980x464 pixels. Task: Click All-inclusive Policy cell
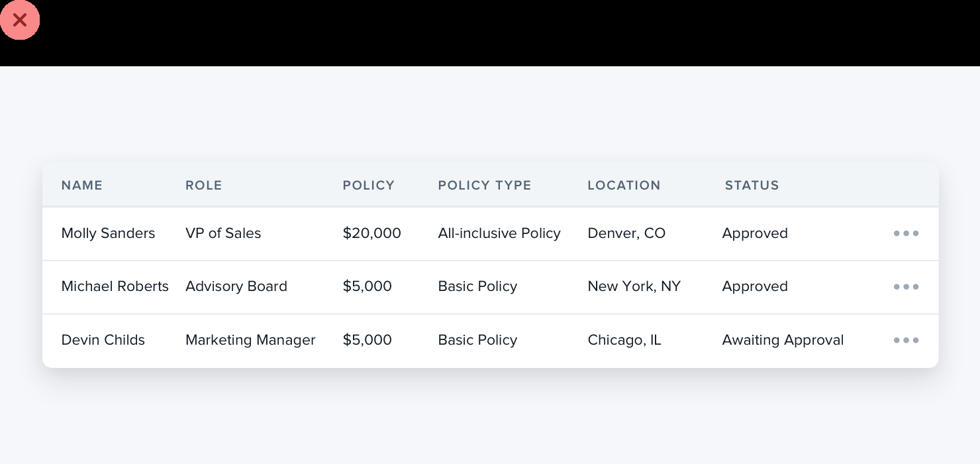tap(499, 233)
